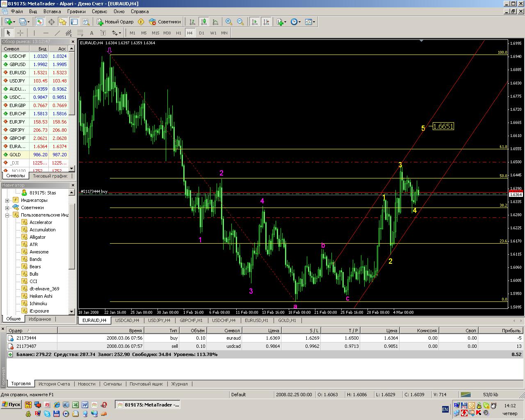Viewport: 525px width, 420px height.
Task: Switch chart to line chart view
Action: [215, 22]
